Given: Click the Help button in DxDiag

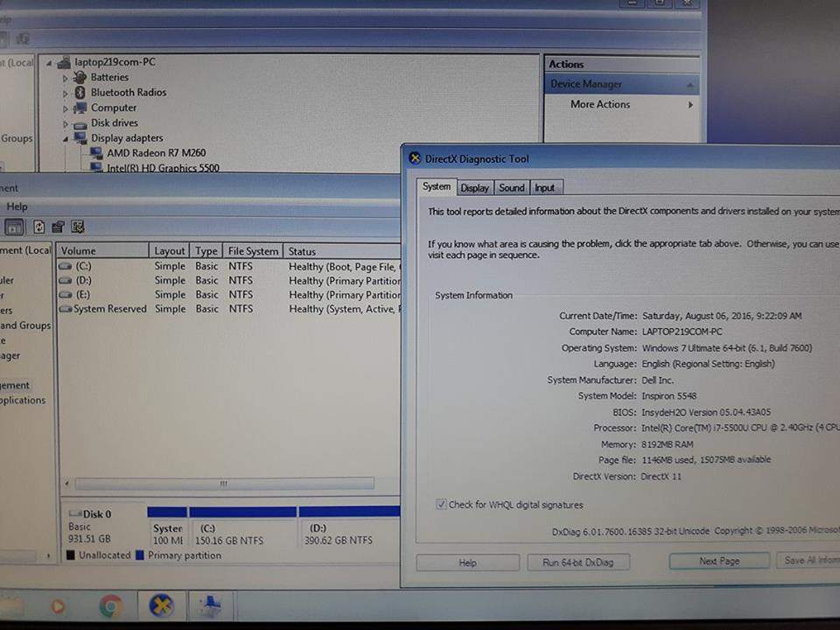Looking at the screenshot, I should (467, 563).
